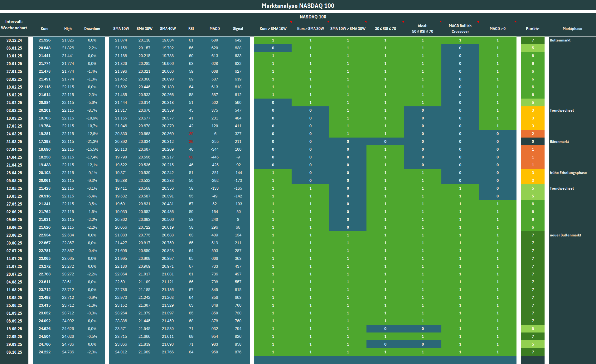Screen dimensions: 596x364
Task: Click the 30 ≤ RSI ≤ 70 header
Action: 385,29
